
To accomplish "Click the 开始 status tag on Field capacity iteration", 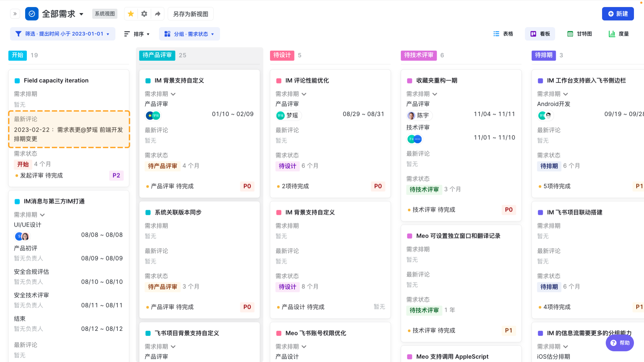I will (23, 164).
